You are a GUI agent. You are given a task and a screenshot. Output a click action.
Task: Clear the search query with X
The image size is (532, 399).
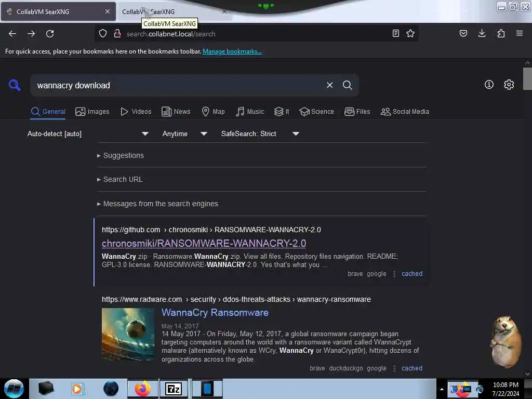(329, 85)
